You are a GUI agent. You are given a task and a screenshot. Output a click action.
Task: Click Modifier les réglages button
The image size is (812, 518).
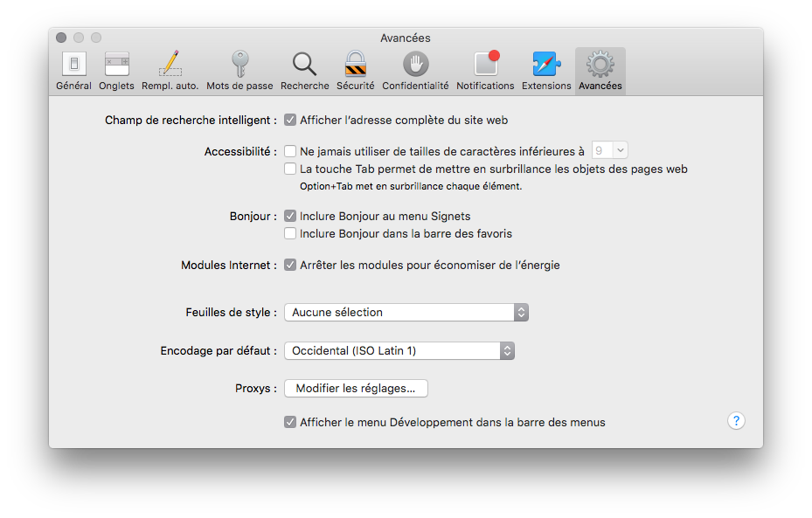click(356, 388)
